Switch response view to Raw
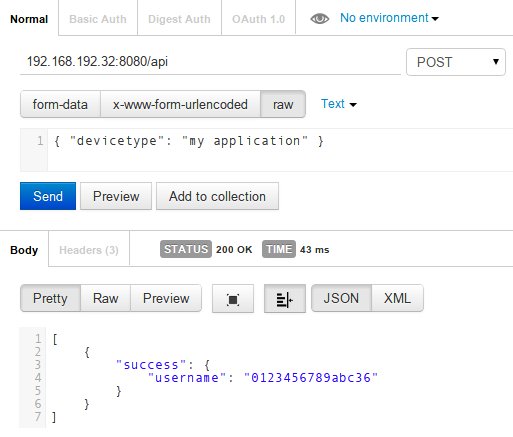Screen dimensions: 513x437 pyautogui.click(x=105, y=298)
